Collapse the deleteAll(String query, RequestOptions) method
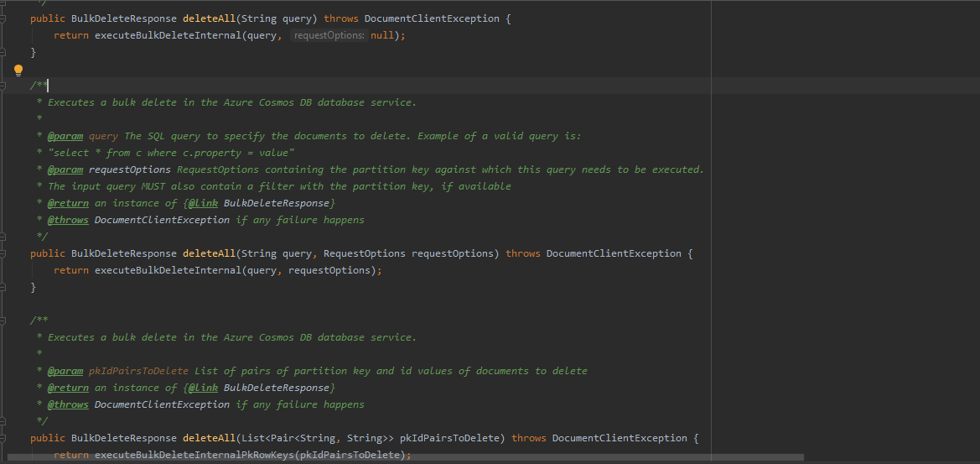980x464 pixels. (x=3, y=253)
